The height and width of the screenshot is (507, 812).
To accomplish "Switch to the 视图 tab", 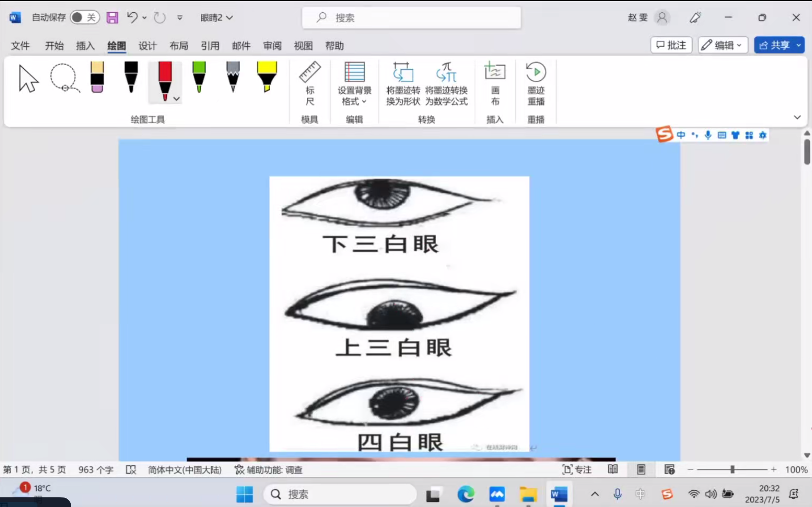I will pos(303,46).
